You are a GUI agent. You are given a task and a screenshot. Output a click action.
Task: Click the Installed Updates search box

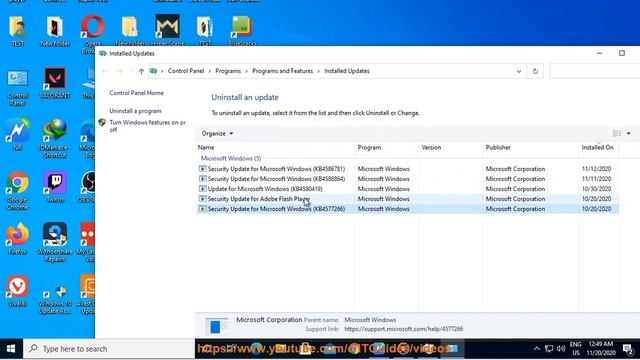point(594,71)
